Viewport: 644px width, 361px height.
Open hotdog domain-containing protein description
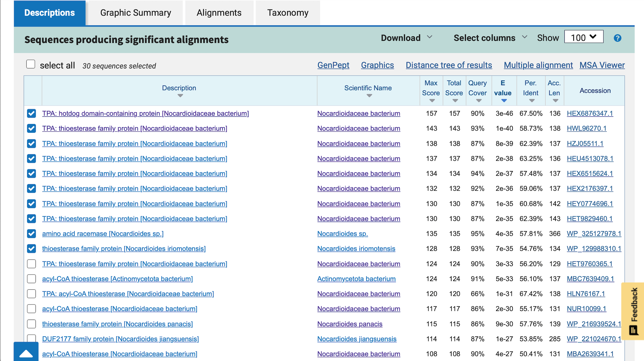tap(145, 113)
